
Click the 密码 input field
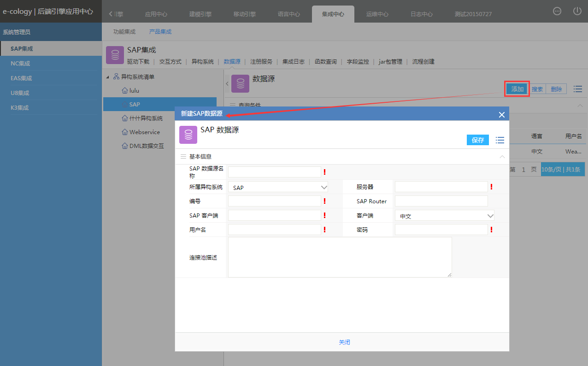click(x=441, y=230)
